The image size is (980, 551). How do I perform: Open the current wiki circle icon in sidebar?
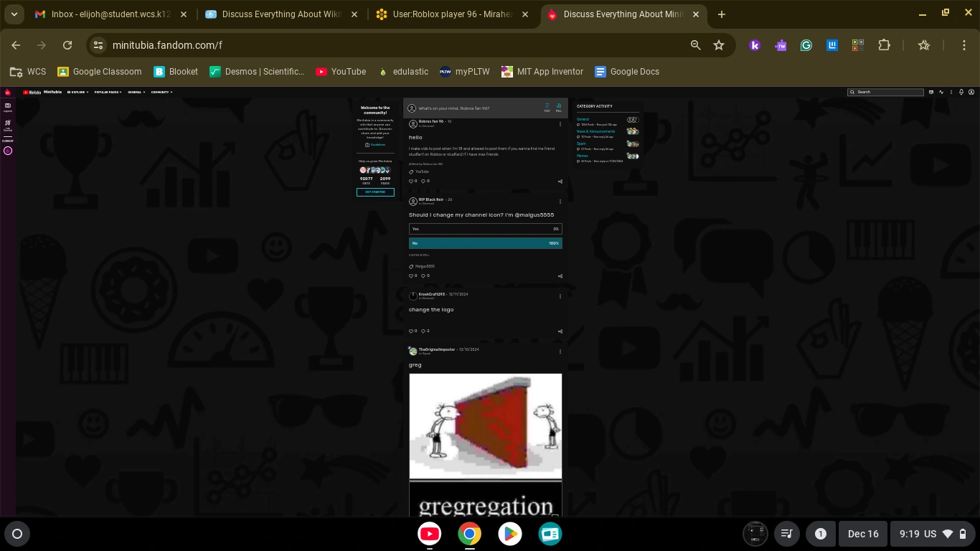click(x=8, y=151)
